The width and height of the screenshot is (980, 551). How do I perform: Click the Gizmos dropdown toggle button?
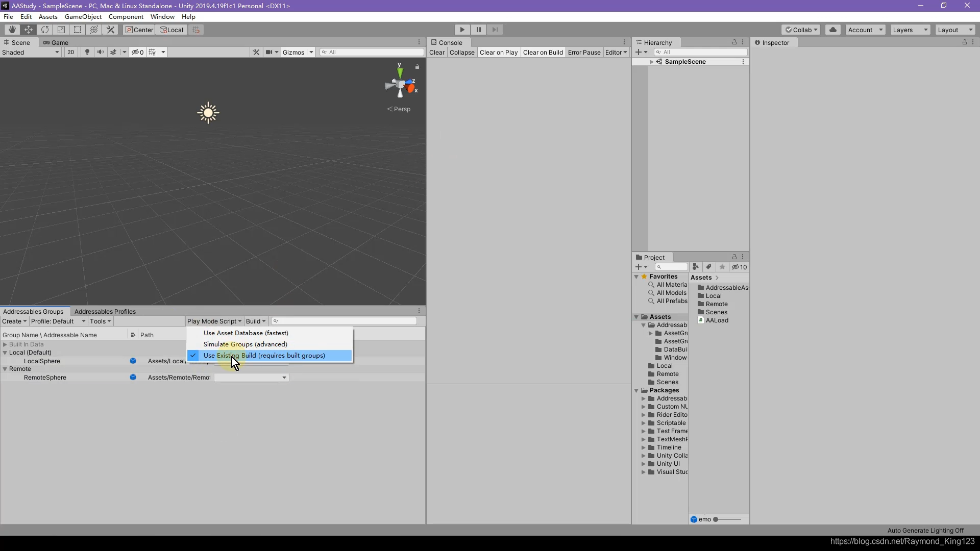pyautogui.click(x=310, y=53)
